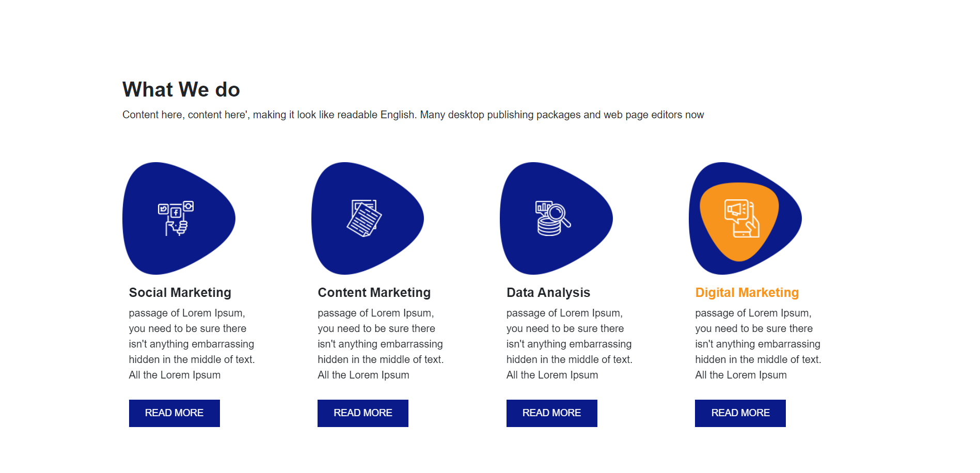Click the magnifier and database coins icon
This screenshot has height=473, width=980.
553,218
